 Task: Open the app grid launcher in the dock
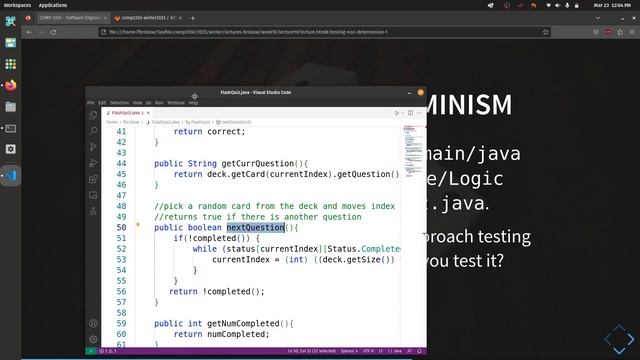11,64
